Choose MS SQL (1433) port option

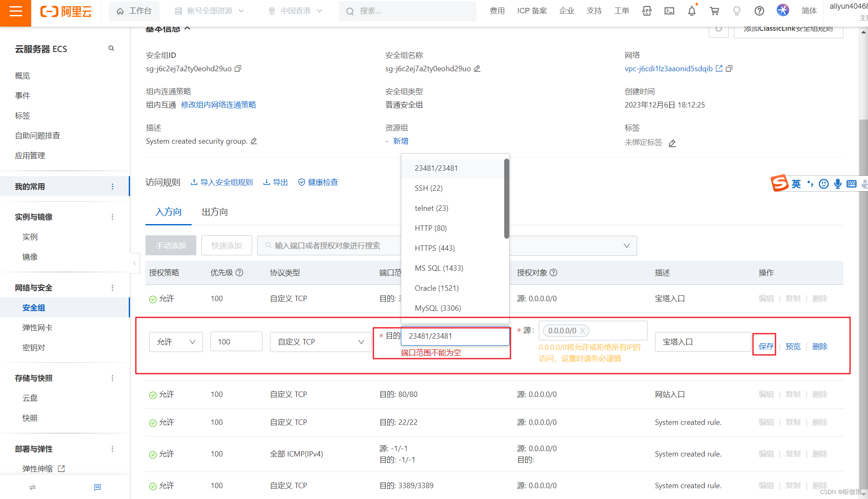tap(453, 268)
